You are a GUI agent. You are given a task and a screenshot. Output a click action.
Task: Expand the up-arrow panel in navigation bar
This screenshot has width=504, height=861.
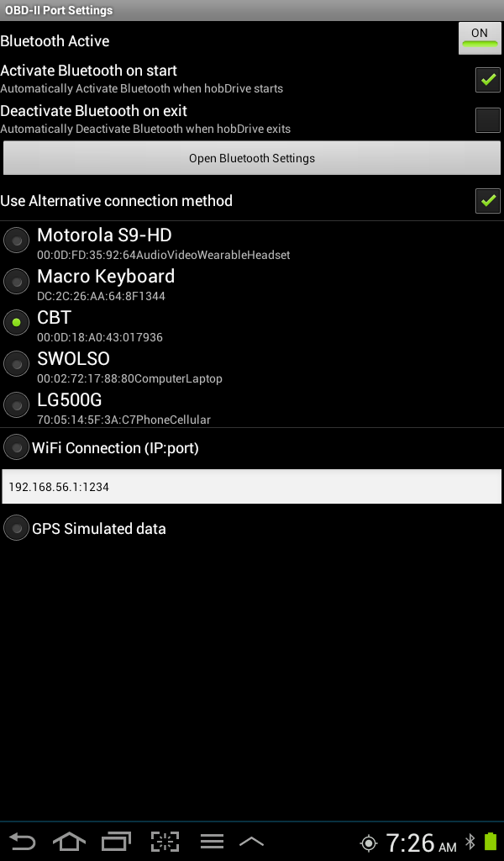251,842
